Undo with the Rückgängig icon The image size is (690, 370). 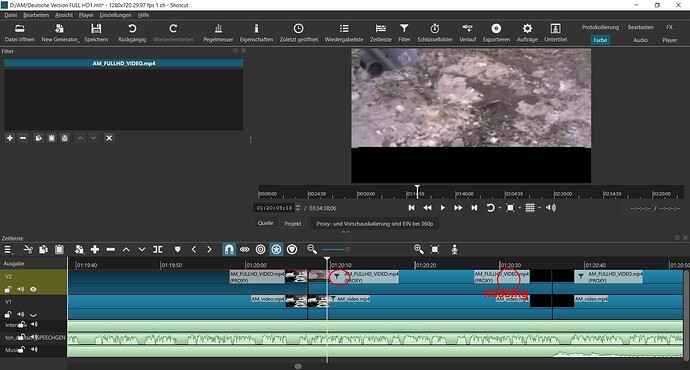132,29
